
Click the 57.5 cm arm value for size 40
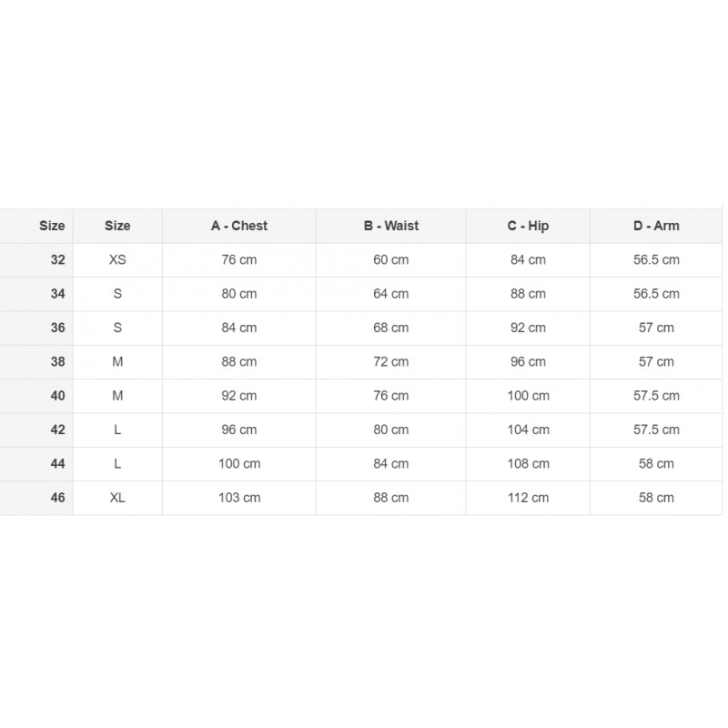(x=656, y=396)
